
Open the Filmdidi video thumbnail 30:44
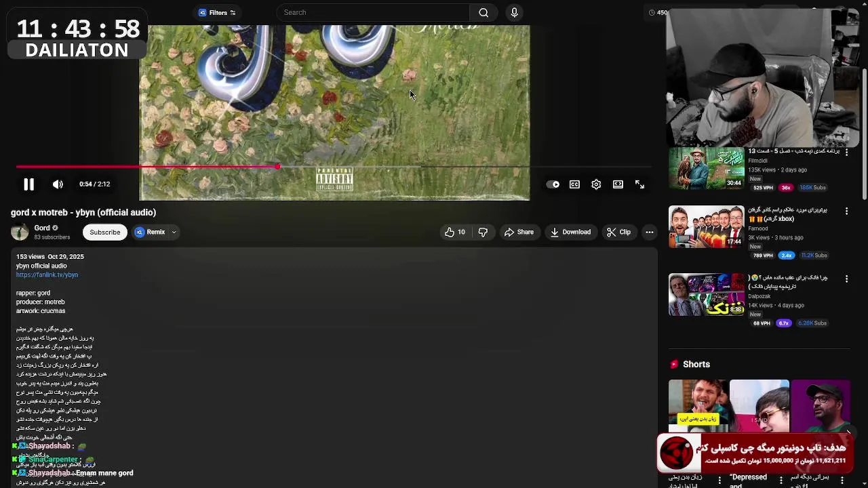point(706,168)
